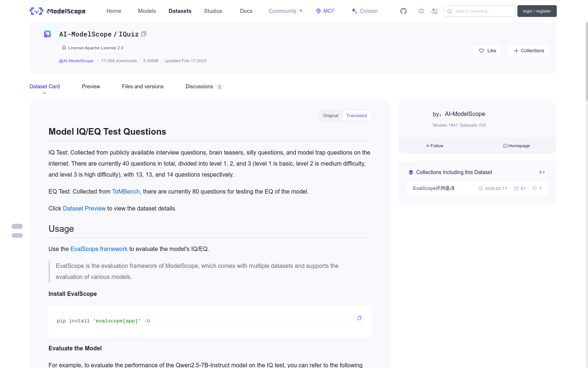Viewport: 588px width, 368px height.
Task: Click the License badge icon
Action: [64, 48]
